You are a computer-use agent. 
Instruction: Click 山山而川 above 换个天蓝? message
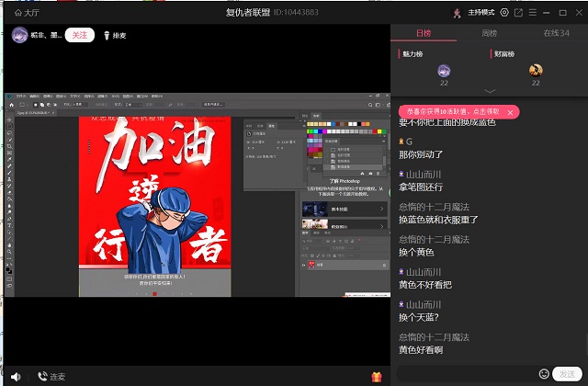(x=424, y=304)
